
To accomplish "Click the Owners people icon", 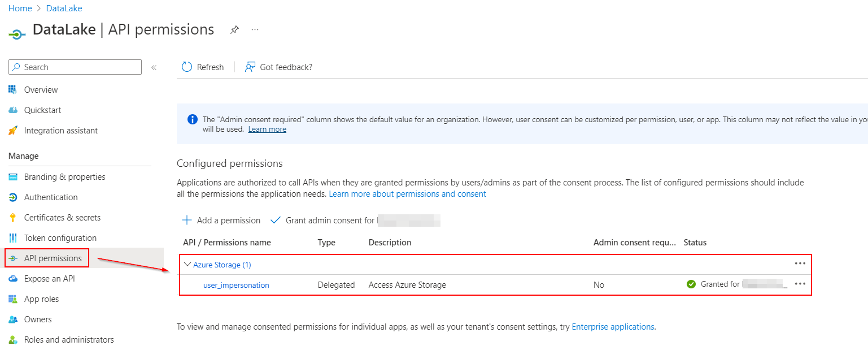I will (13, 319).
